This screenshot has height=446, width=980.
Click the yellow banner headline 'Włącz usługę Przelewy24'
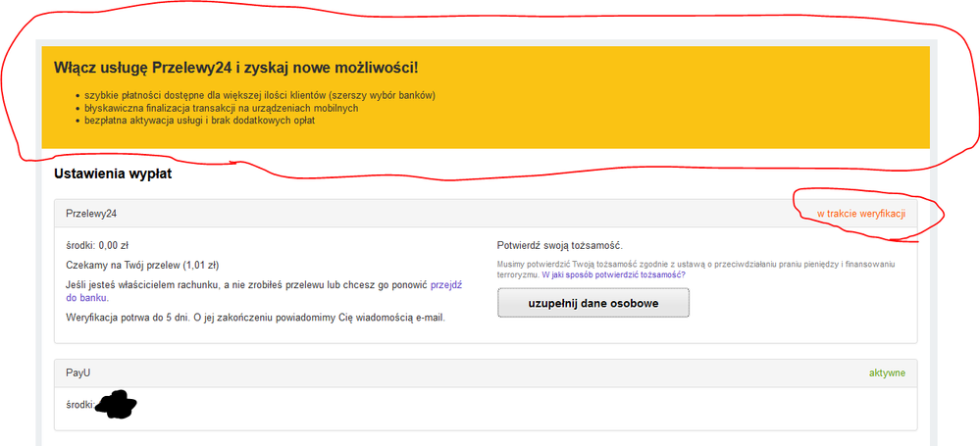point(235,67)
